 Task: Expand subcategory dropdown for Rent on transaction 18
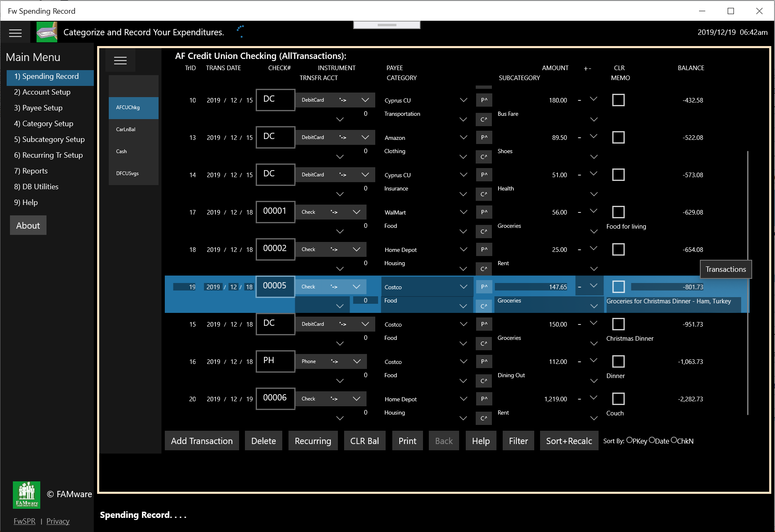coord(594,269)
